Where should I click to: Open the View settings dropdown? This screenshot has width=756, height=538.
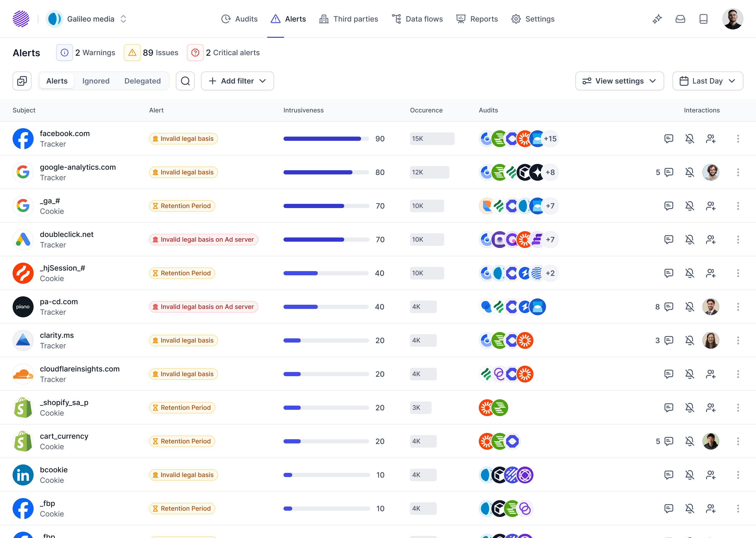pyautogui.click(x=619, y=81)
